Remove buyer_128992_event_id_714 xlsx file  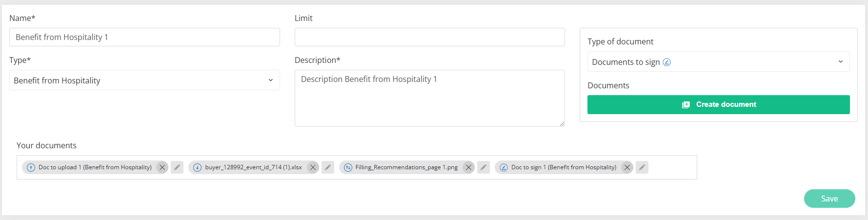pos(313,167)
